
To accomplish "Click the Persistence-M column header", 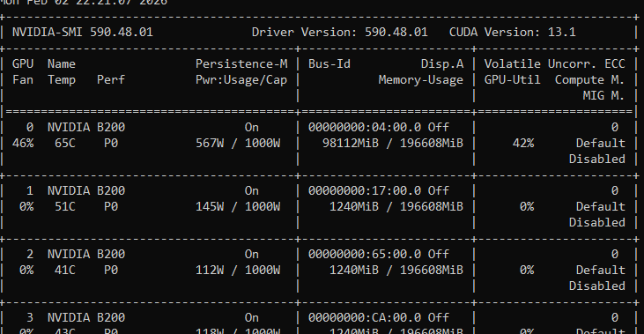I will tap(241, 63).
